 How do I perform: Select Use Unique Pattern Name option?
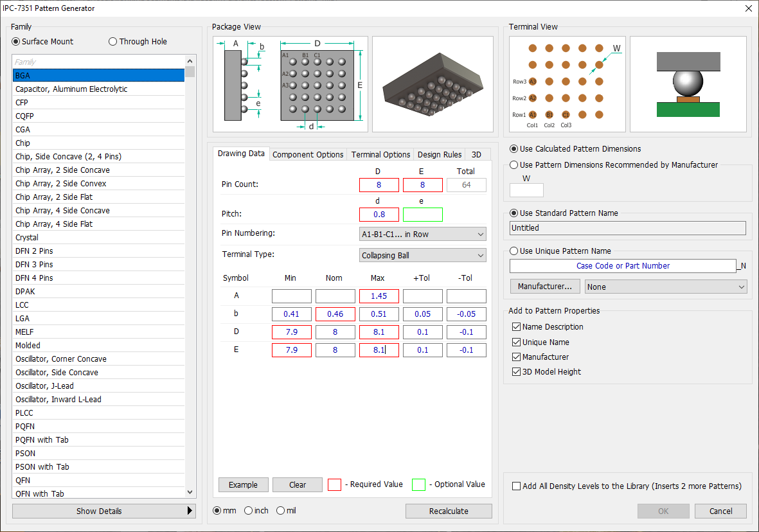click(514, 251)
